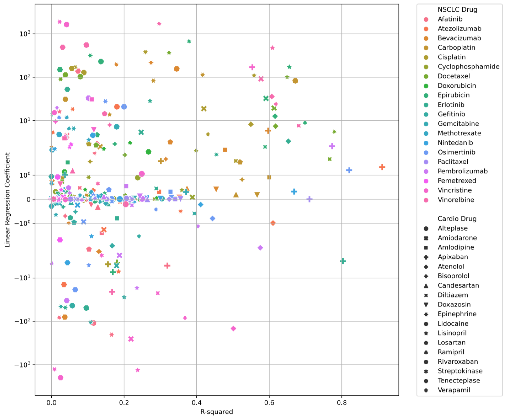Click the Atenolol diamond marker in legend
This screenshot has width=506, height=420.
pyautogui.click(x=426, y=267)
